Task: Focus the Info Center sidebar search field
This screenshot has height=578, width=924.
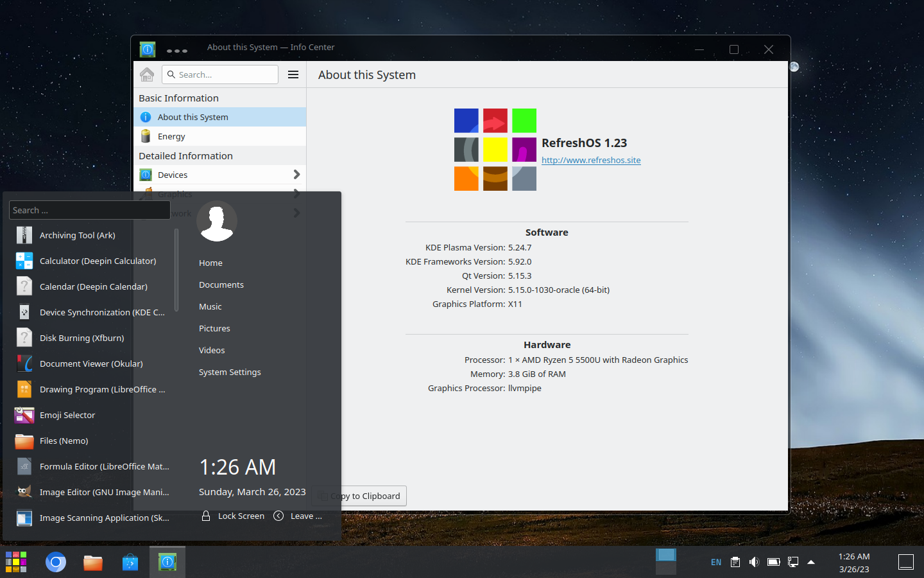Action: [220, 74]
